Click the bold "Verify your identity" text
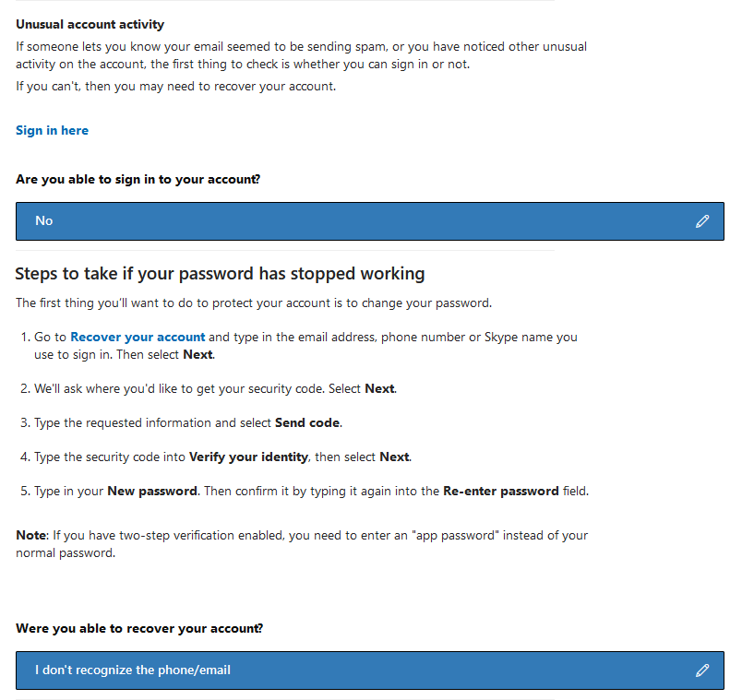 (248, 457)
